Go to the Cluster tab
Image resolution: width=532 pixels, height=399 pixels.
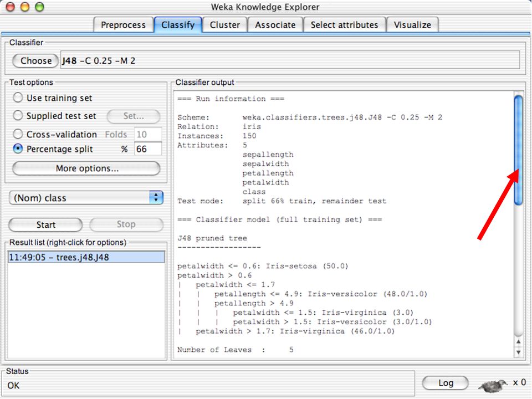[224, 25]
